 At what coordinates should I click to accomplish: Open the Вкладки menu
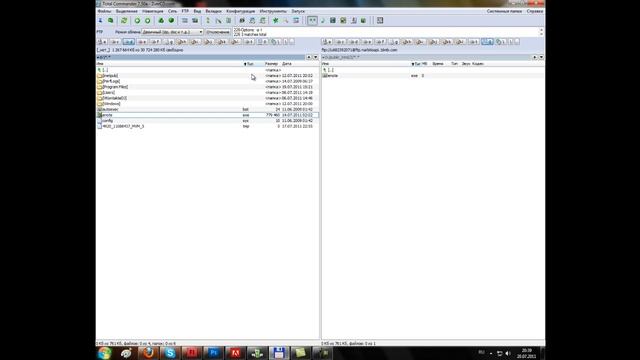[213, 11]
